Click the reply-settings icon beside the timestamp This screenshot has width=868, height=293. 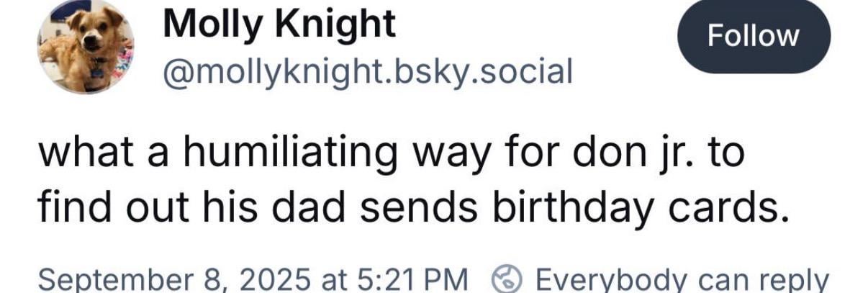click(507, 279)
